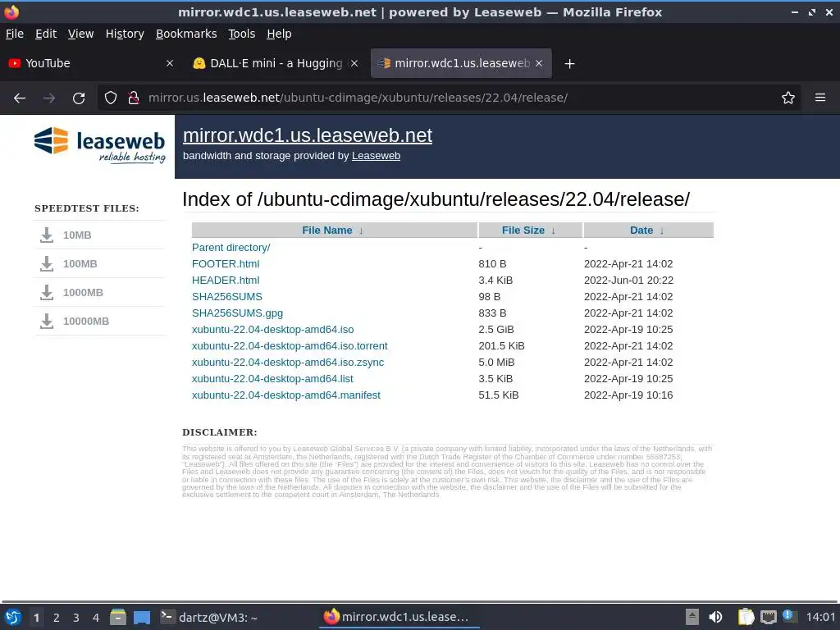Download xubuntu-22.04-desktop-amd64.iso
The height and width of the screenshot is (630, 840).
272,330
